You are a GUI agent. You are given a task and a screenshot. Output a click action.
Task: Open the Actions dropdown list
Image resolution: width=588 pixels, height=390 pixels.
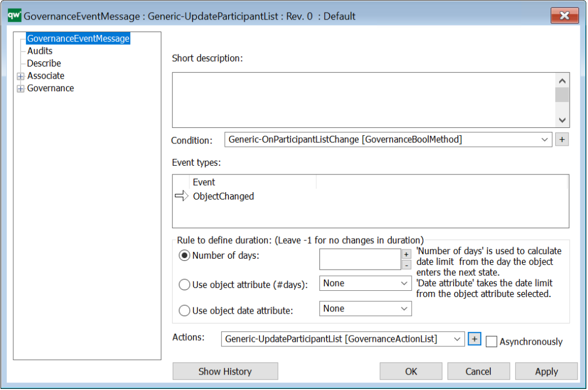coord(457,339)
